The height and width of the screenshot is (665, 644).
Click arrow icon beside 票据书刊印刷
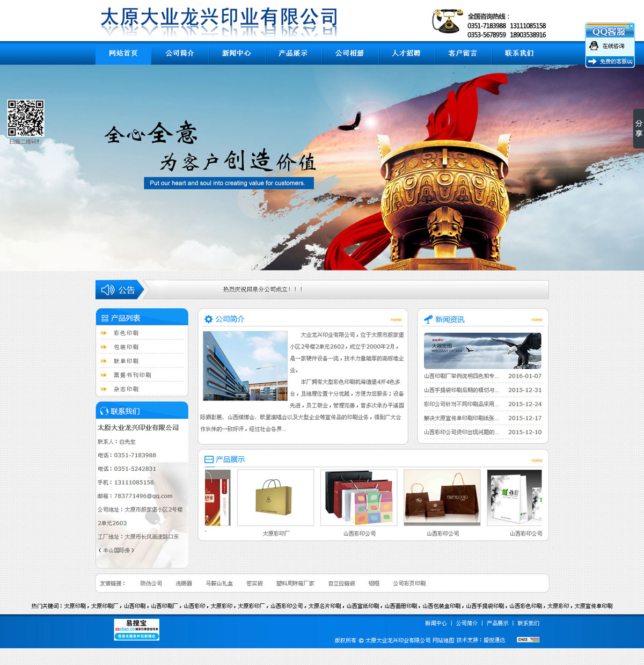point(104,375)
